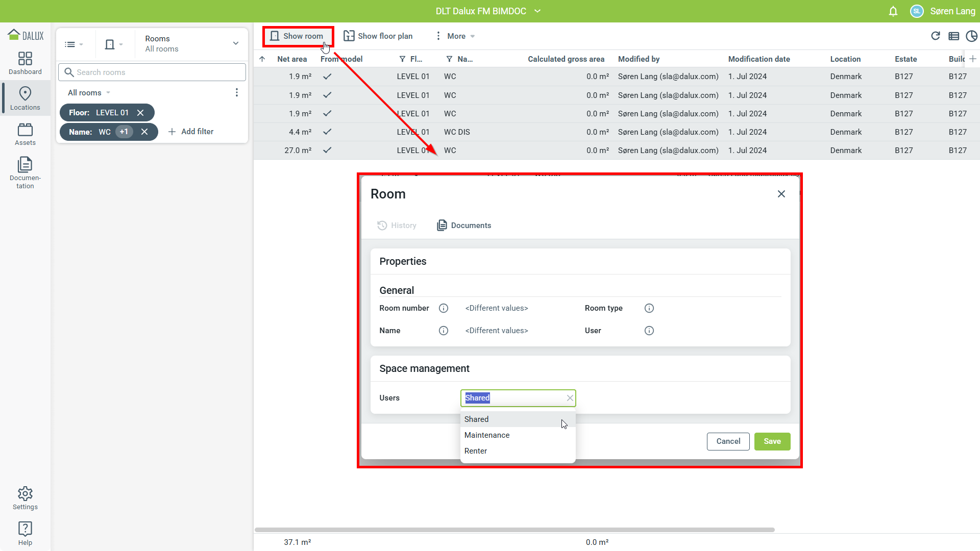The width and height of the screenshot is (980, 551).
Task: Open the notifications bell
Action: click(893, 11)
